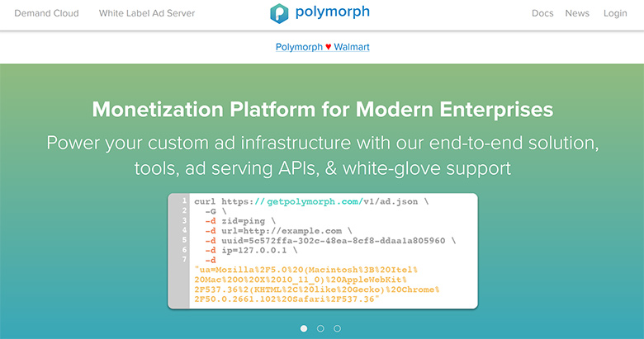This screenshot has height=339, width=644.
Task: Click the uuid parameter line in code
Action: coord(330,241)
